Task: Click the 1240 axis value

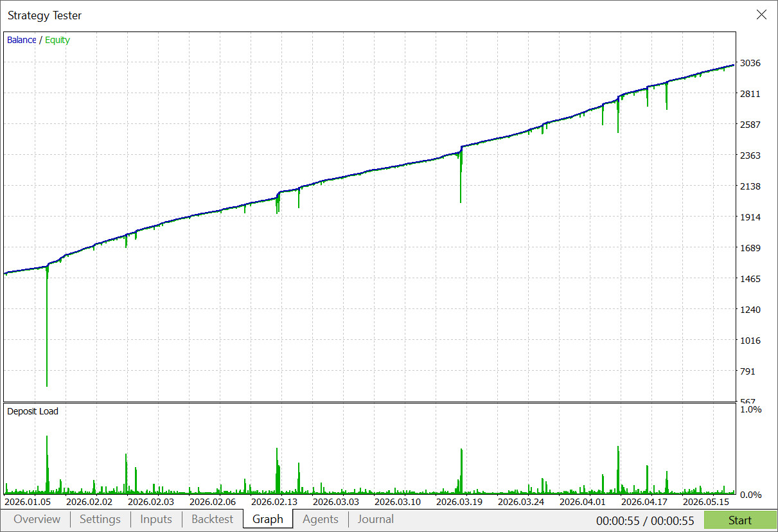Action: [750, 310]
